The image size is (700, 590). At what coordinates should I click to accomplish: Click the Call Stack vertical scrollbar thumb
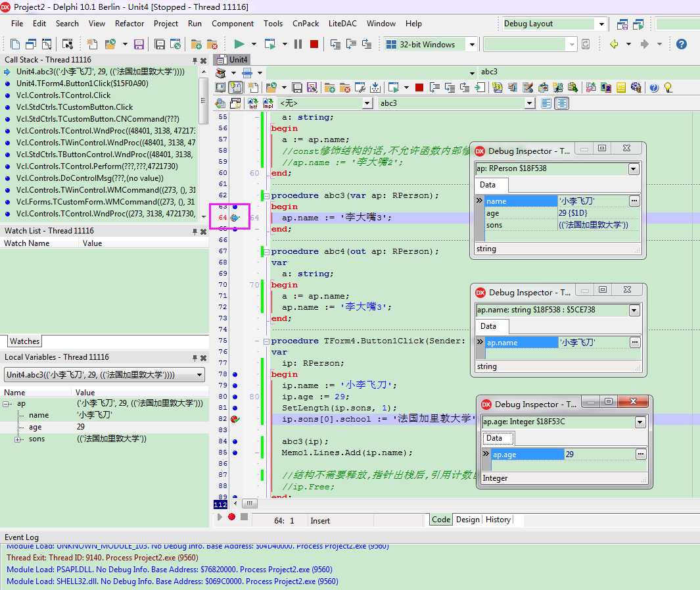tap(203, 101)
